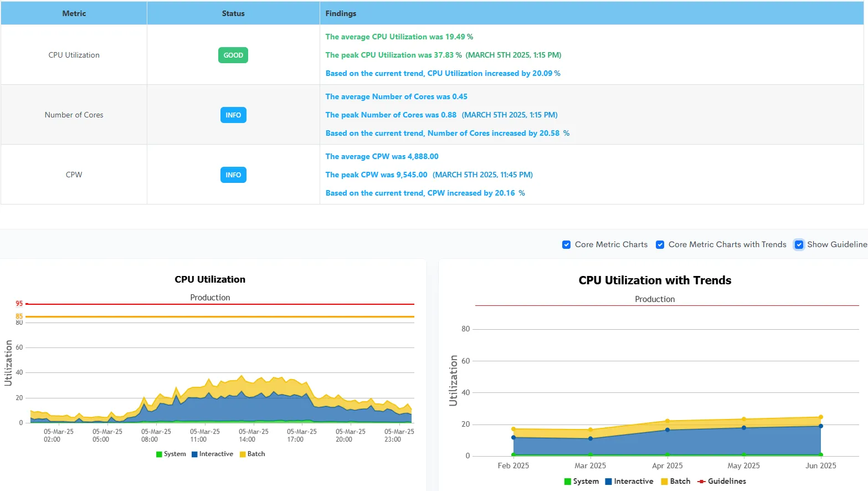Hide the System series in CPU Utilization legend

(x=171, y=454)
